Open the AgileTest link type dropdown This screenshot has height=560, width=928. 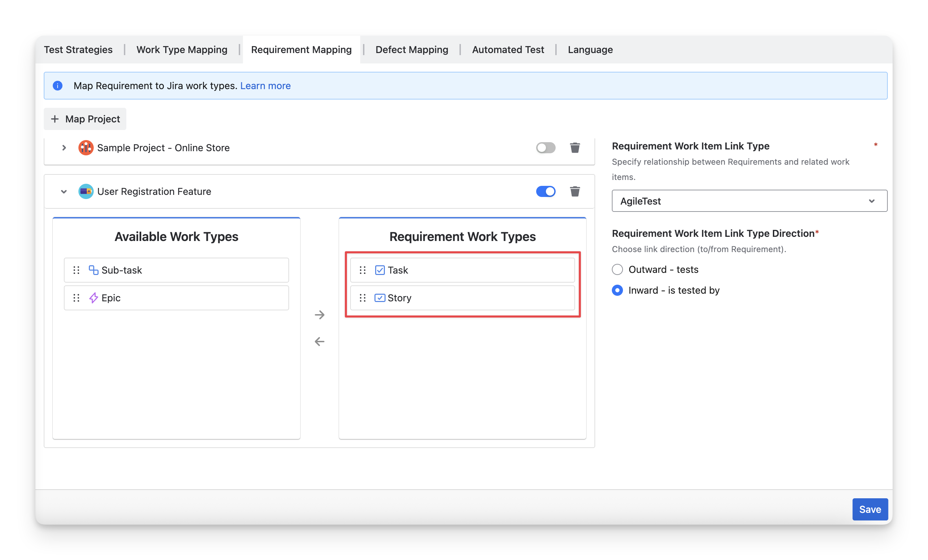point(749,201)
